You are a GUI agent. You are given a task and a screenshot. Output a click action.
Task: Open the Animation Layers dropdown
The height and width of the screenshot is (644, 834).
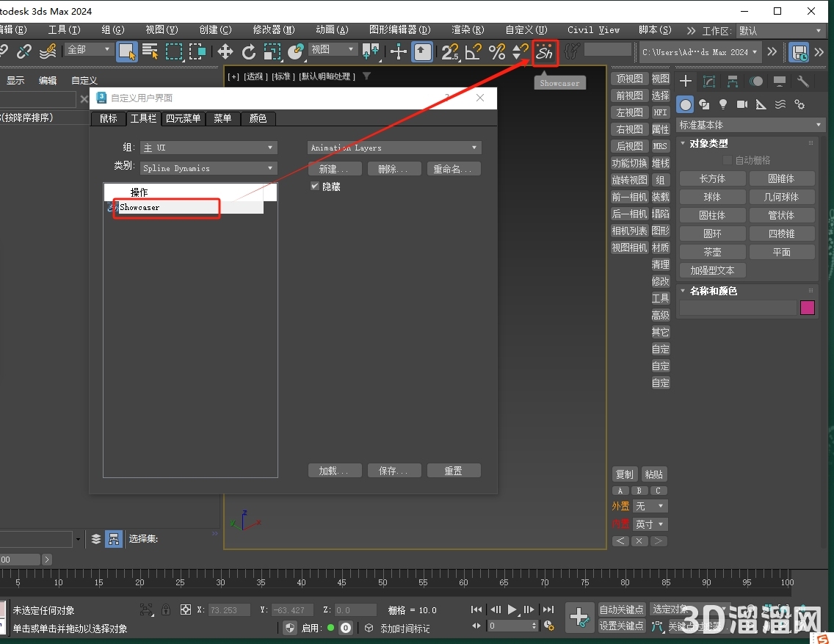394,148
